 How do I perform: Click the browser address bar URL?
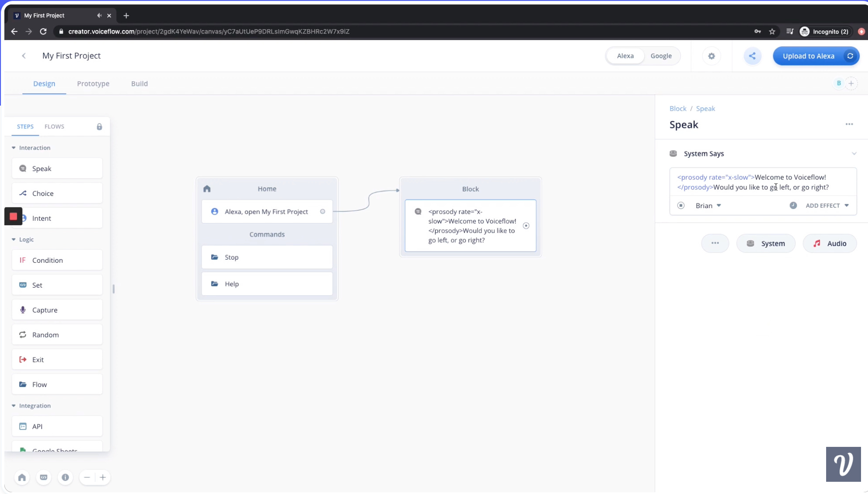[x=208, y=31]
